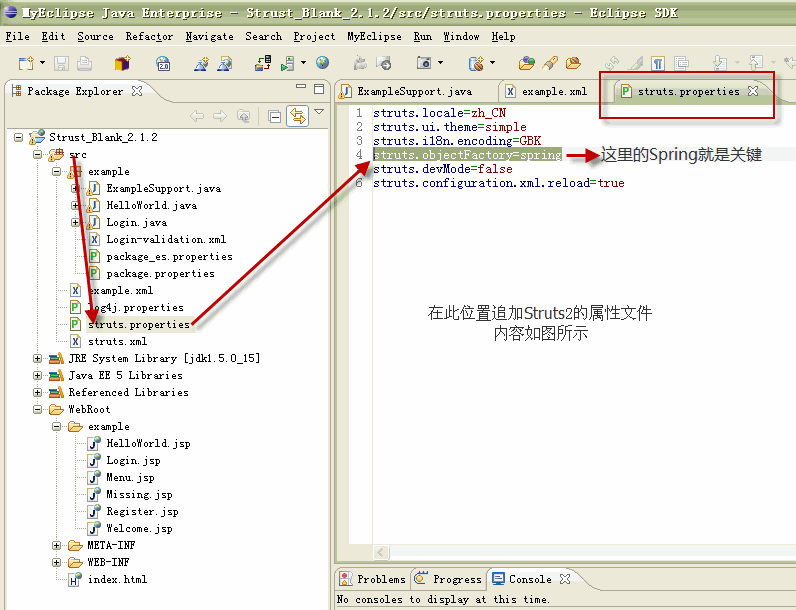Select log4j.properties in the tree
The width and height of the screenshot is (796, 610).
pos(136,308)
